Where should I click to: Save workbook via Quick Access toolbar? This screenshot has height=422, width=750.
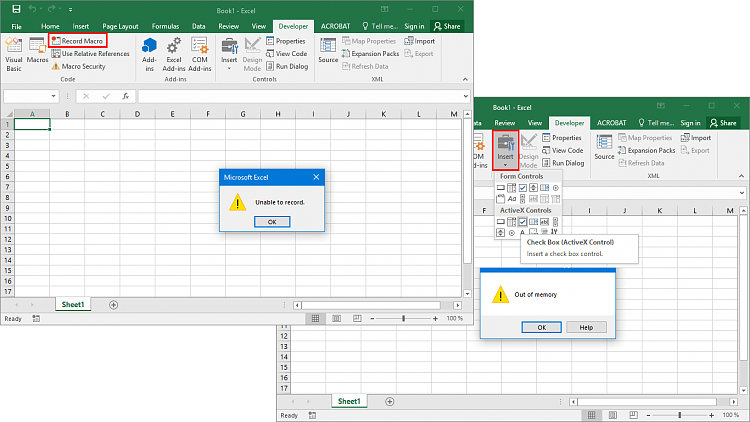[x=16, y=9]
